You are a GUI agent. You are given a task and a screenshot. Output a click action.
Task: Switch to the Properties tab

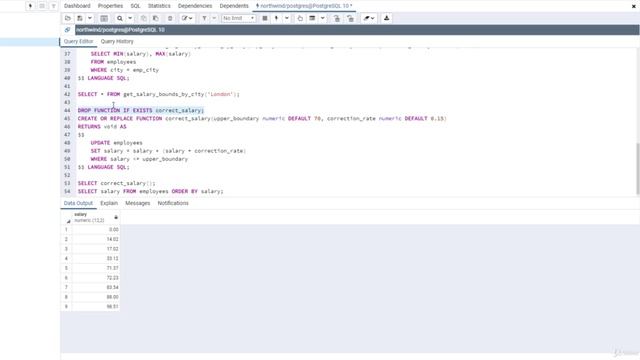coord(110,6)
